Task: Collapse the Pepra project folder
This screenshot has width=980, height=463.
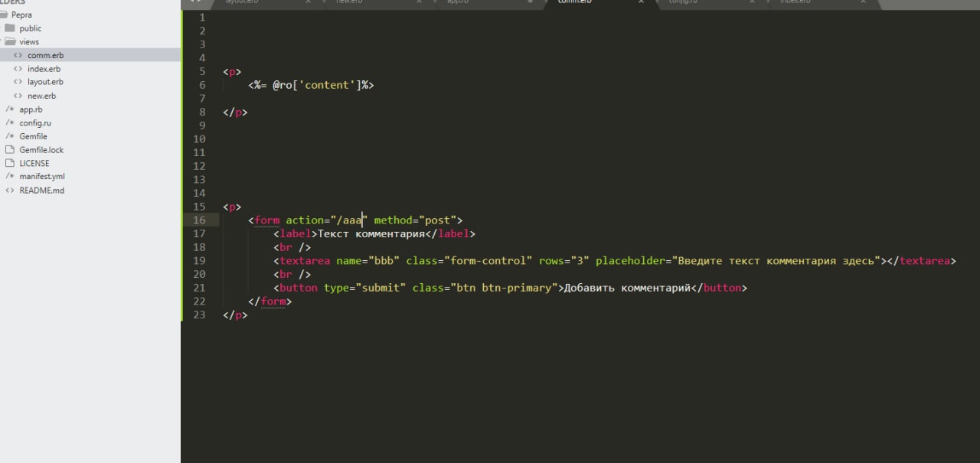Action: 21,15
